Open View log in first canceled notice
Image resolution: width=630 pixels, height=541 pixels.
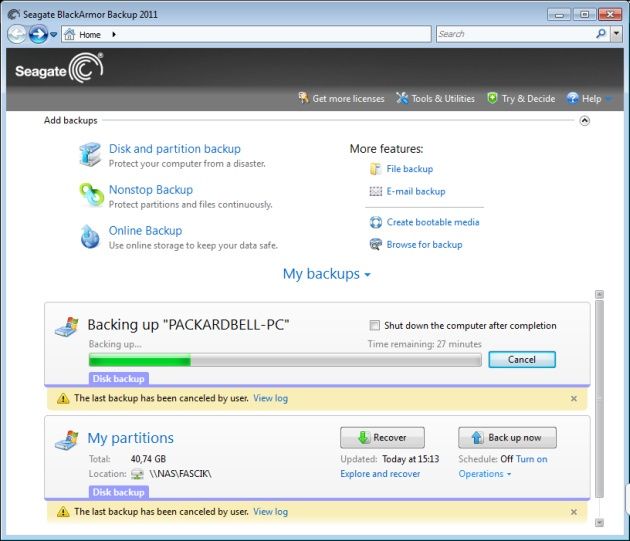(270, 398)
